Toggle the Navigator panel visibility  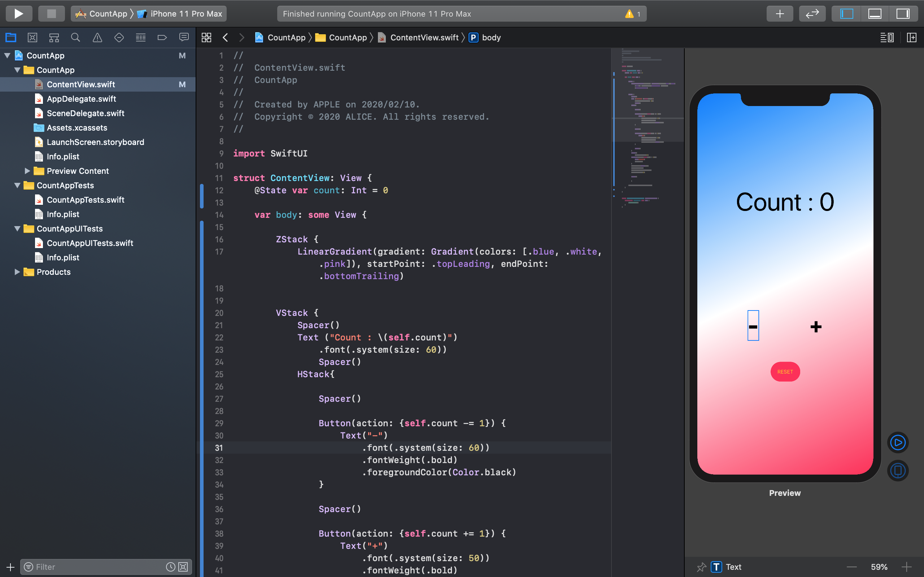coord(846,14)
